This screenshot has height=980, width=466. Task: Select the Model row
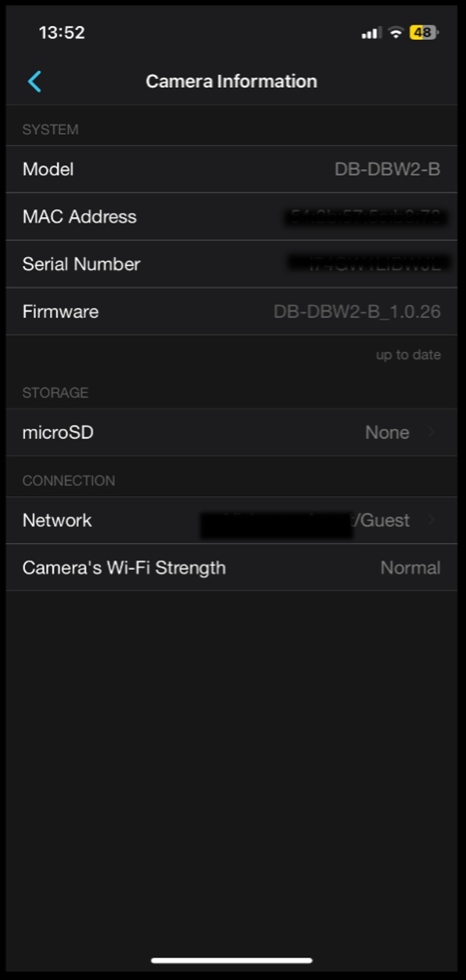[x=233, y=168]
